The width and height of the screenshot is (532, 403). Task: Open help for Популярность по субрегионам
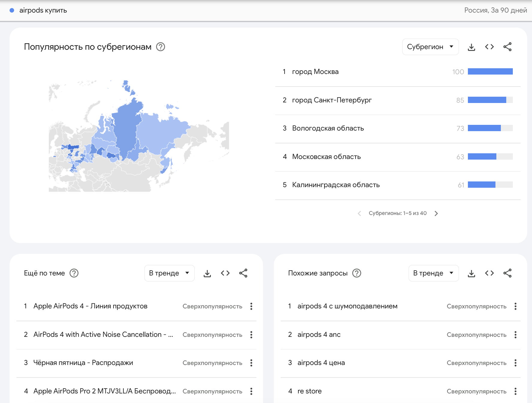pos(161,47)
